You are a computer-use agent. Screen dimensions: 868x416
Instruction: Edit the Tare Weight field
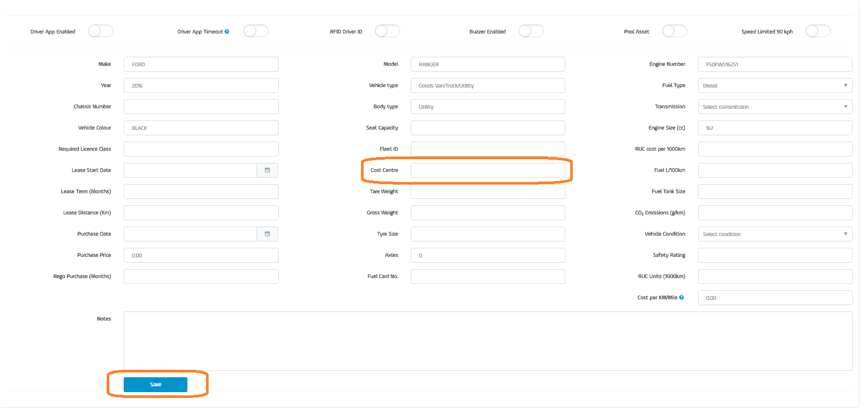pyautogui.click(x=488, y=192)
